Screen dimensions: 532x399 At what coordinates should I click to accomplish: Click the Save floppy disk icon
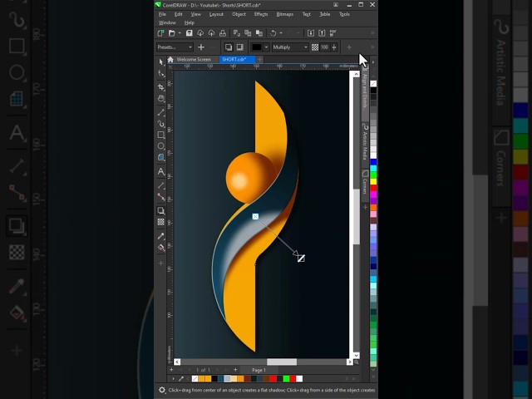click(190, 33)
